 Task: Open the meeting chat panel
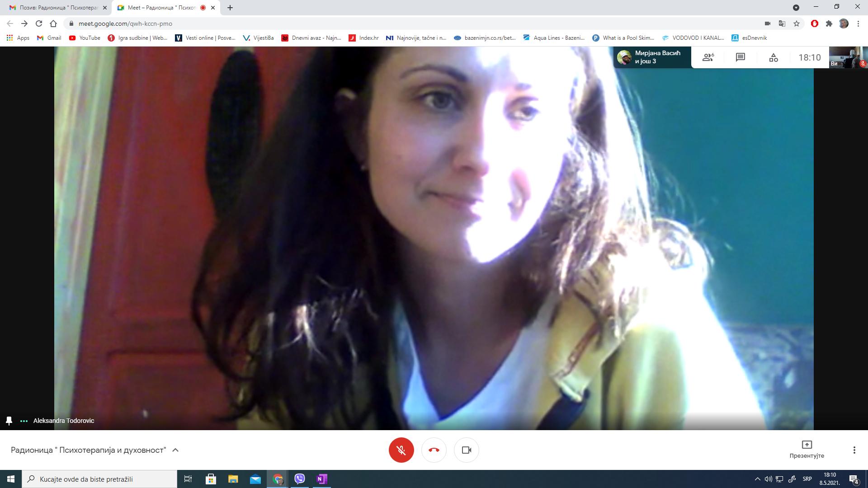coord(740,57)
